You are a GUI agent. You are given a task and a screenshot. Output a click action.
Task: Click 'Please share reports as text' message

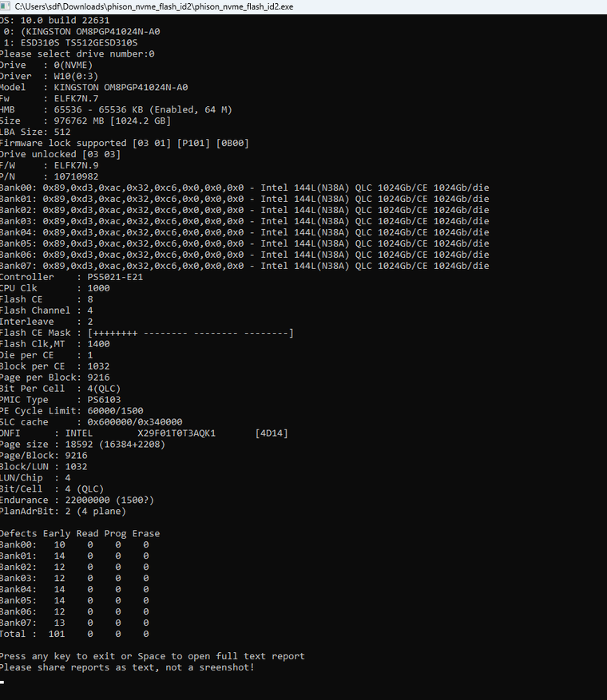coord(127,668)
